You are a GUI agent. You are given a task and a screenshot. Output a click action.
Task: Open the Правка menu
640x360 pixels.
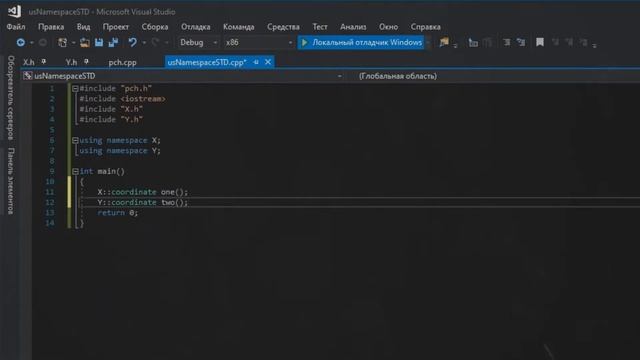tap(51, 27)
